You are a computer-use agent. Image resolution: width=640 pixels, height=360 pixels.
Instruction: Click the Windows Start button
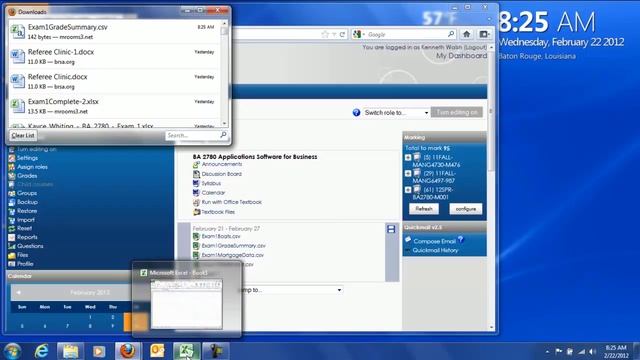pos(12,351)
